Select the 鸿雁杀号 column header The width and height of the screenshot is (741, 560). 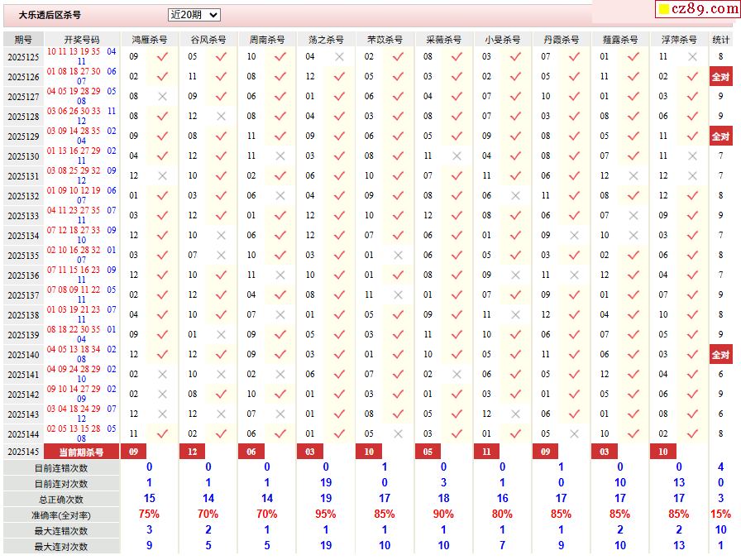coord(150,40)
